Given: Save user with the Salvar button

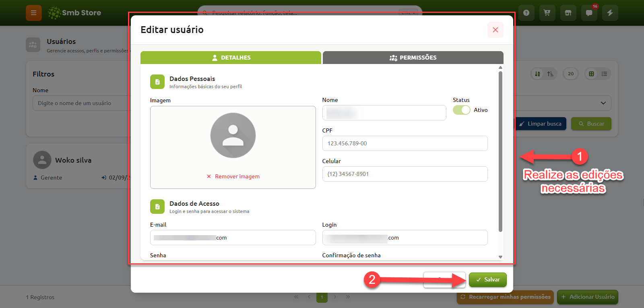Looking at the screenshot, I should pyautogui.click(x=488, y=280).
